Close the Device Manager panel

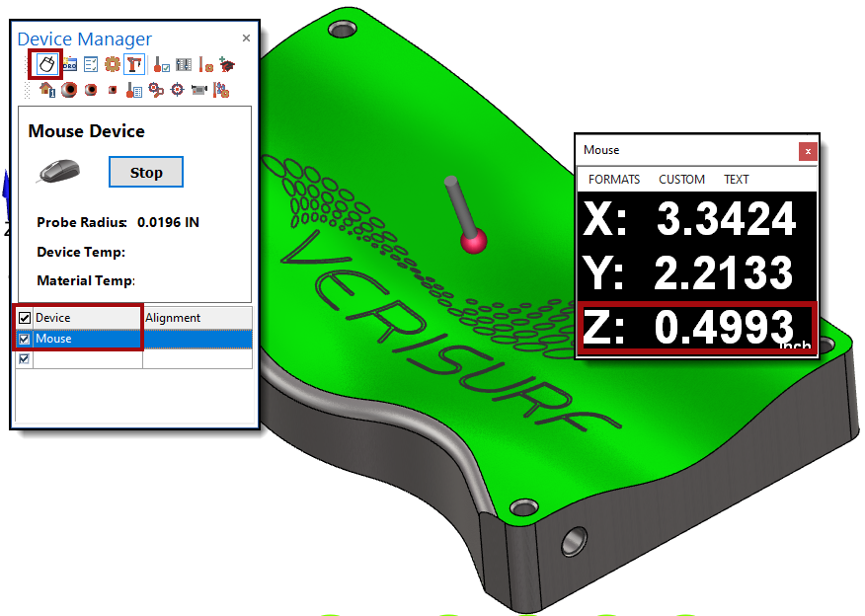pyautogui.click(x=246, y=38)
